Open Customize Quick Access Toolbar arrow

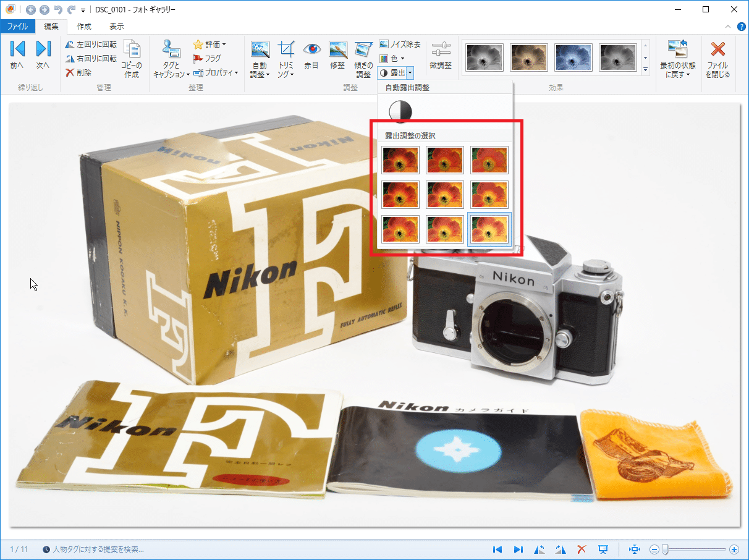(83, 11)
